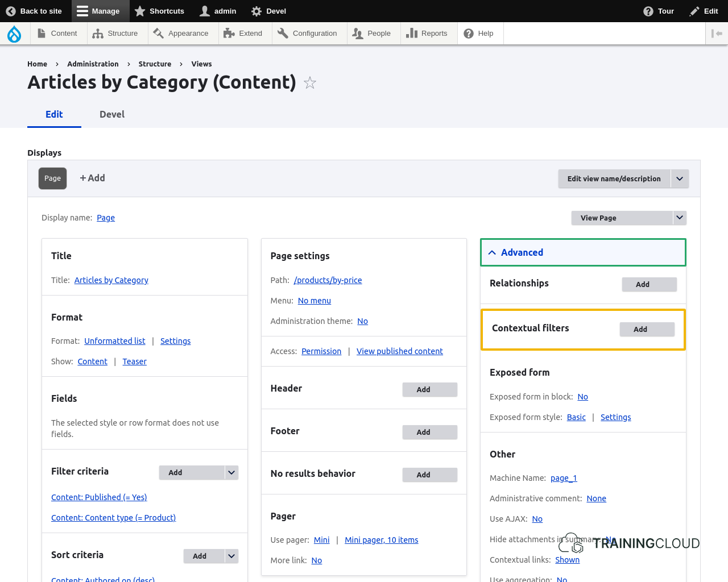Open Format Settings link
The width and height of the screenshot is (728, 582).
[175, 341]
